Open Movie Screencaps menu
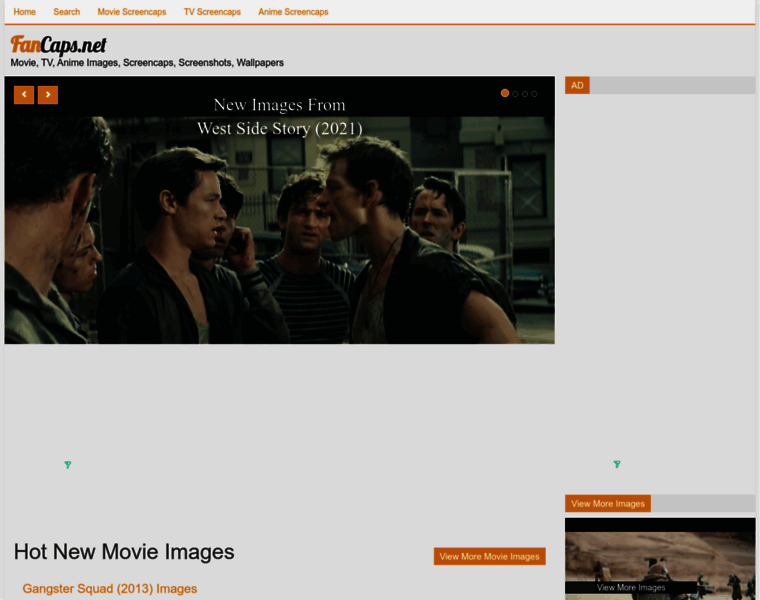Viewport: 760px width, 600px height. point(132,12)
